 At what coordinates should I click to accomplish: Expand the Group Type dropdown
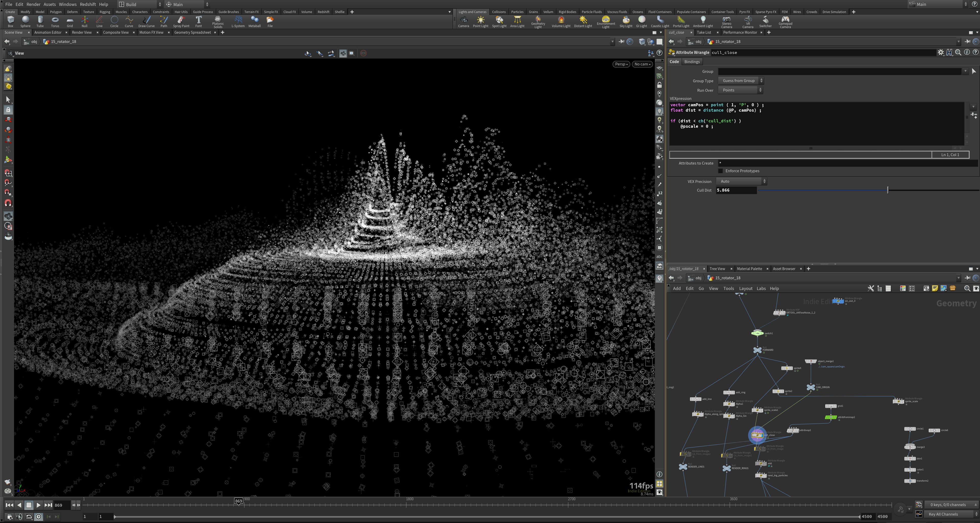741,81
